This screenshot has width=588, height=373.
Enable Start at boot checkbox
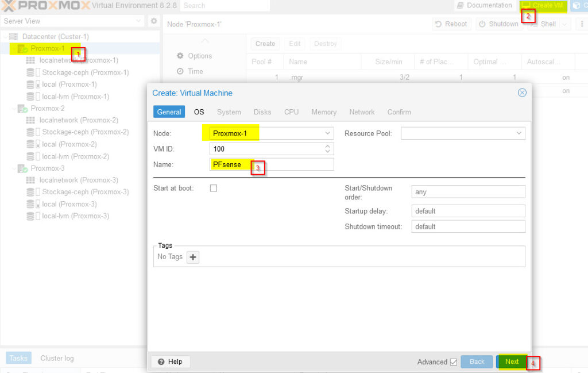point(214,188)
